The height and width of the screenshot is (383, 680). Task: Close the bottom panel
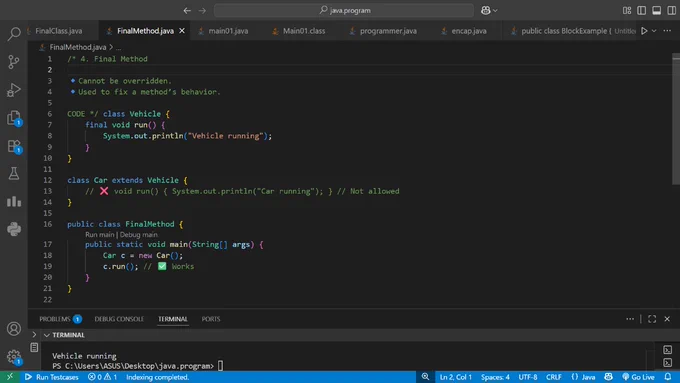[667, 319]
